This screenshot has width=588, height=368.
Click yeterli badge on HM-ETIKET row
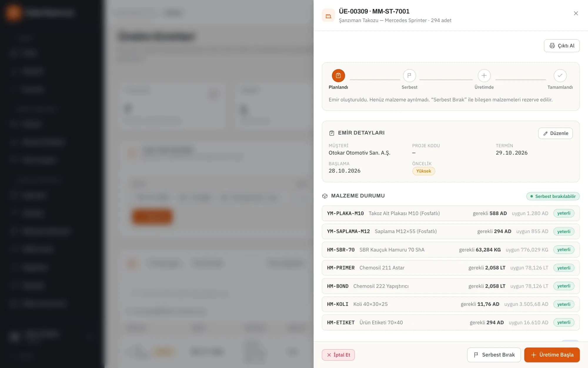(564, 322)
